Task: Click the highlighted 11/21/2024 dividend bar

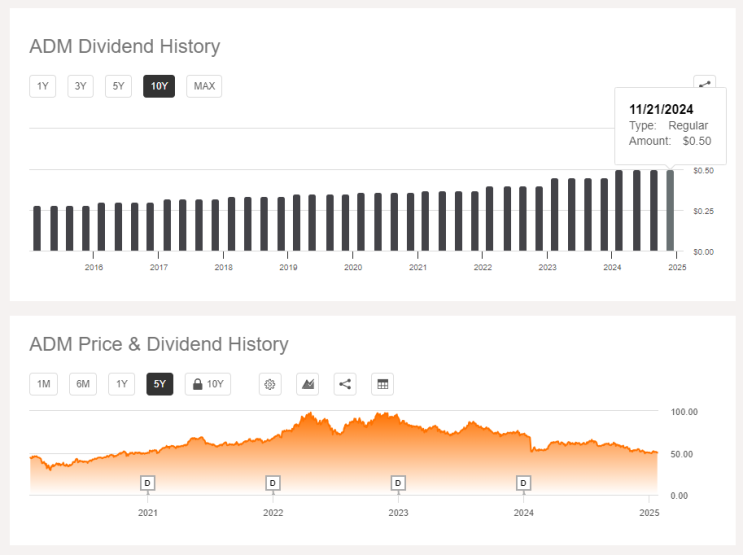Action: (671, 211)
